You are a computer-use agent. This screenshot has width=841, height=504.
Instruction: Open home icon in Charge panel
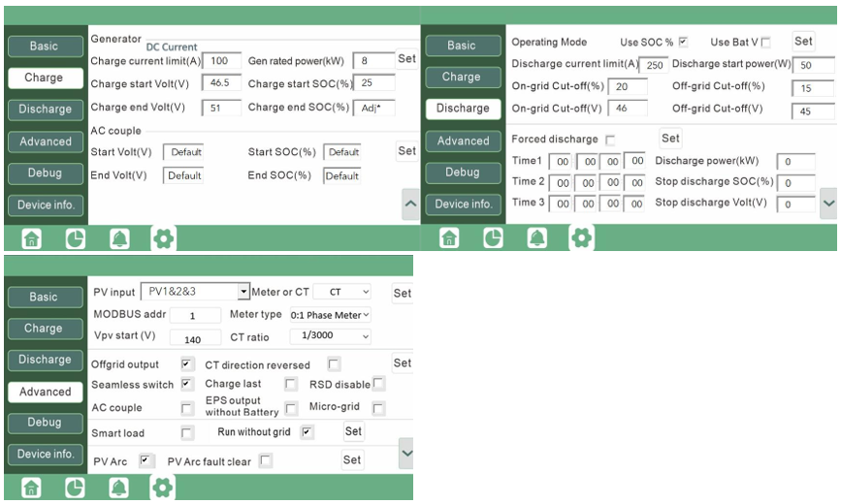(x=32, y=238)
